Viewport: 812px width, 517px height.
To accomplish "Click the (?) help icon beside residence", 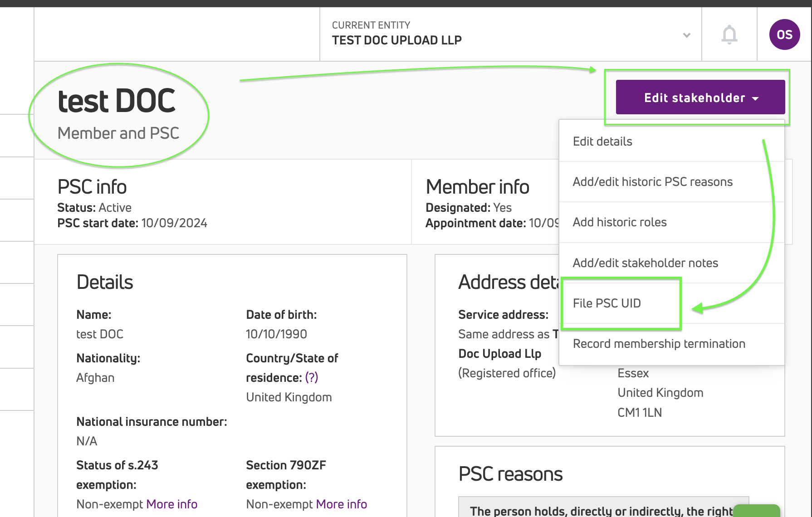I will point(311,377).
